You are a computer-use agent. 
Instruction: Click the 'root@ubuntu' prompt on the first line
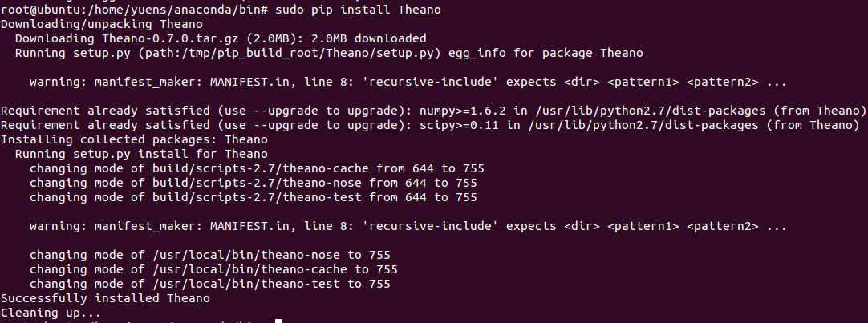[x=40, y=10]
